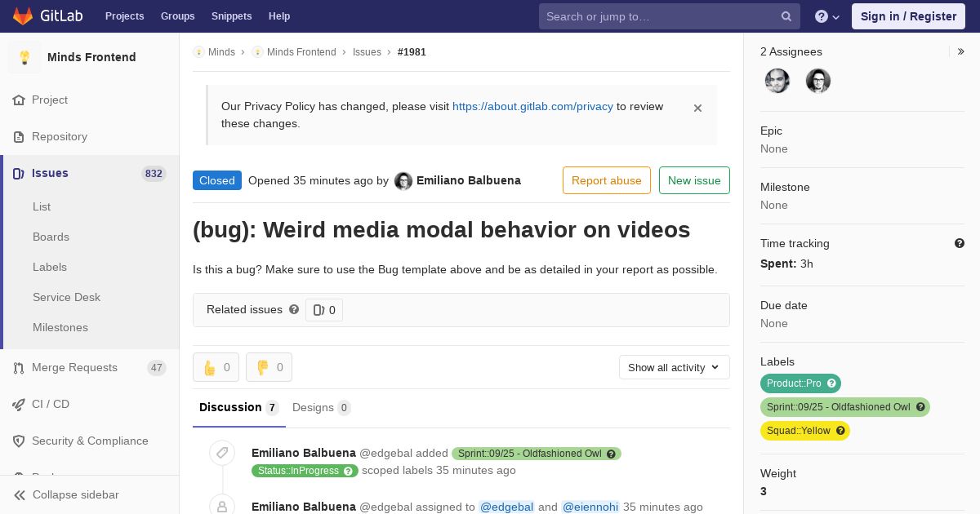Click Sign in / Register button
The width and height of the screenshot is (980, 514).
[908, 16]
